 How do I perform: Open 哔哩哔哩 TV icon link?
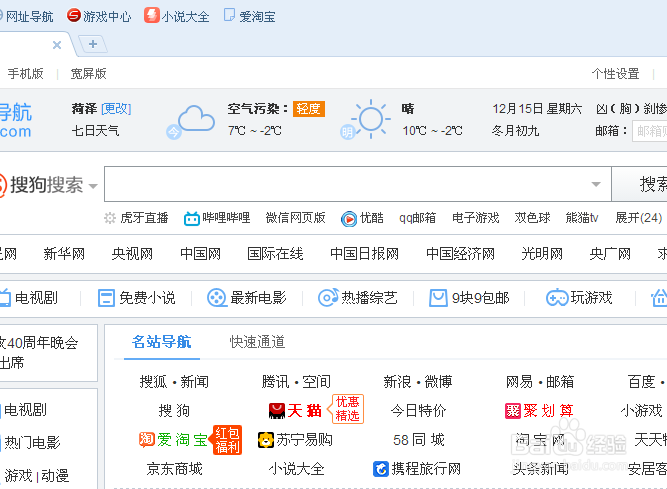191,219
